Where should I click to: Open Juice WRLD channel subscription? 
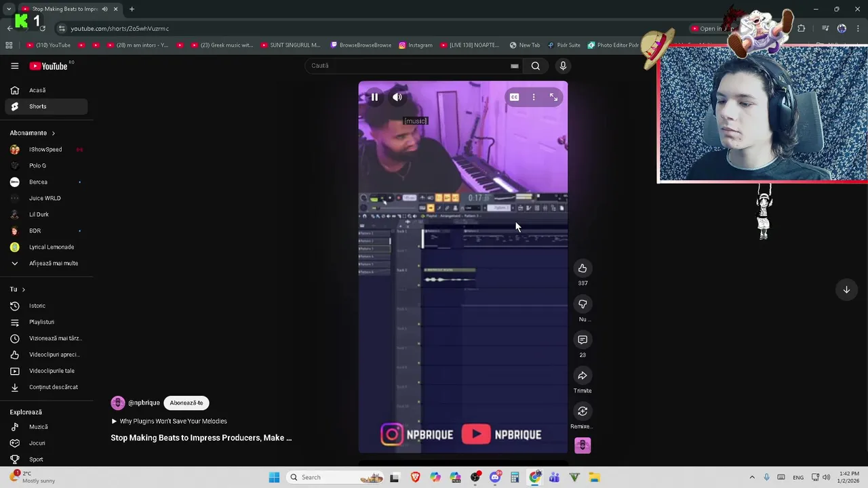click(x=46, y=198)
